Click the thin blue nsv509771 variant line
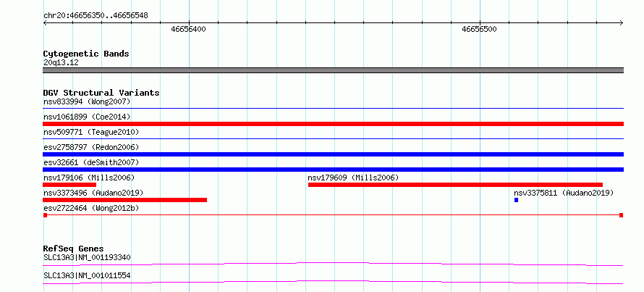 pos(333,139)
